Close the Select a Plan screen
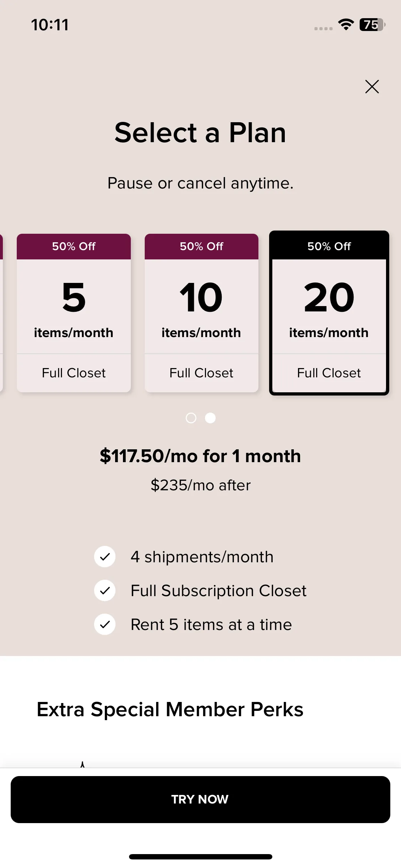Screen dimensions: 401x868 point(372,87)
